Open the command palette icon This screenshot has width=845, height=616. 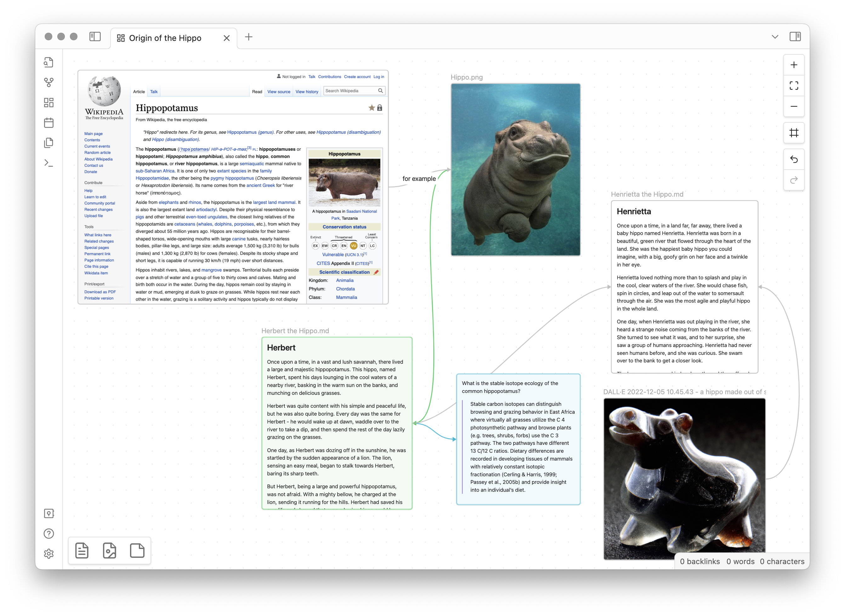tap(48, 163)
